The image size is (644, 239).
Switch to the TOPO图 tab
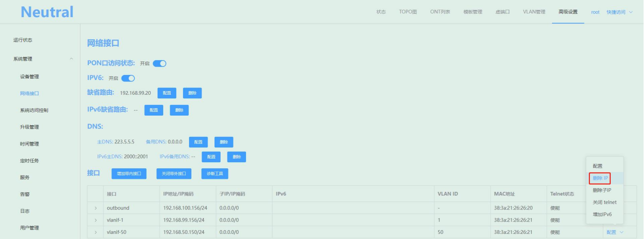coord(408,12)
